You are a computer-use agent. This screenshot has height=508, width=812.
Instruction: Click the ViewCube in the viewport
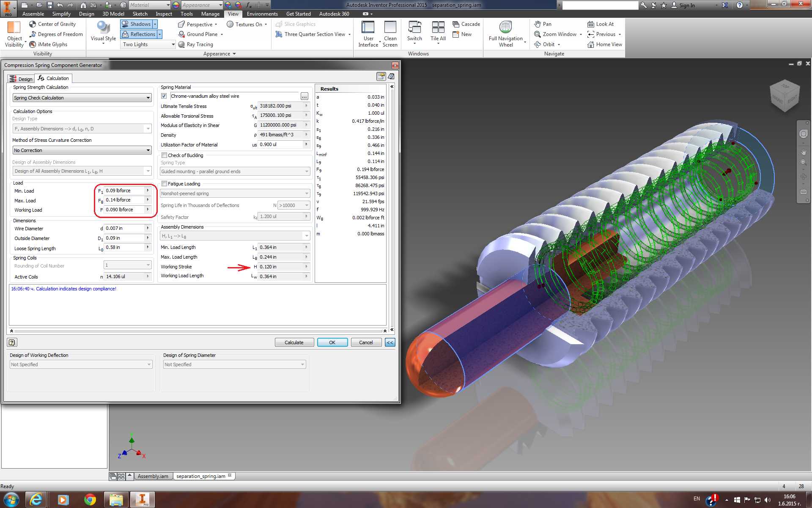tap(785, 96)
